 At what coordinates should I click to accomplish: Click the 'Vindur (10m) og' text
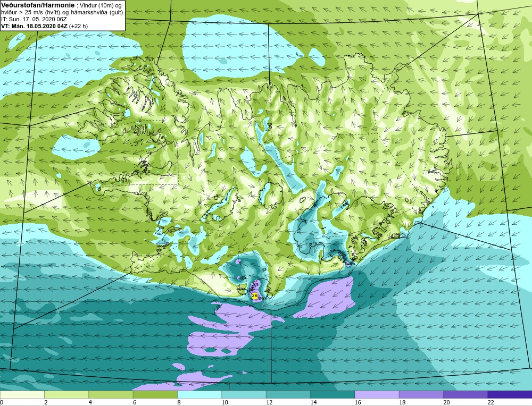pyautogui.click(x=101, y=5)
